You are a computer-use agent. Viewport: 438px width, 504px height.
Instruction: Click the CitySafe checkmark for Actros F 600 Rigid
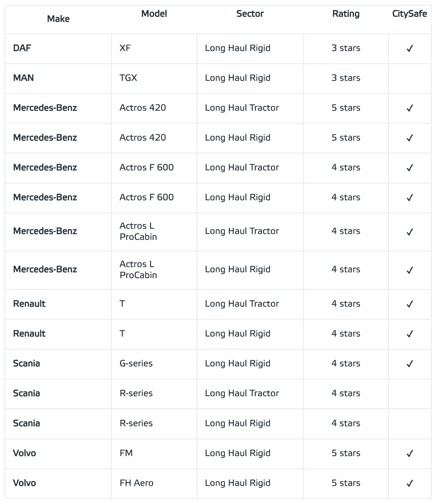click(410, 197)
